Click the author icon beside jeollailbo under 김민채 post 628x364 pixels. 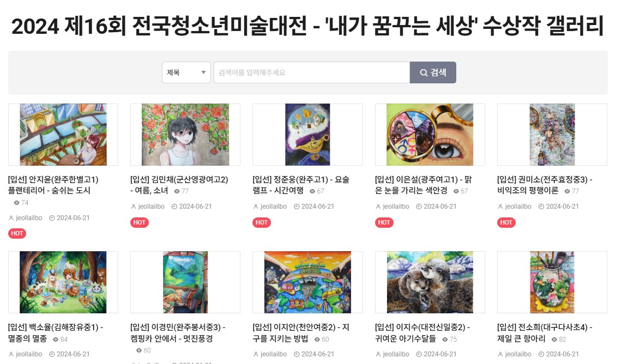[x=134, y=207]
